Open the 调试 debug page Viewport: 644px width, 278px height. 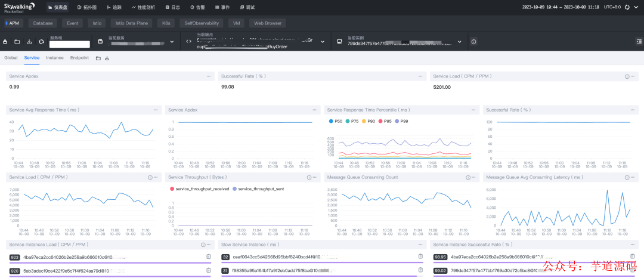click(x=247, y=7)
